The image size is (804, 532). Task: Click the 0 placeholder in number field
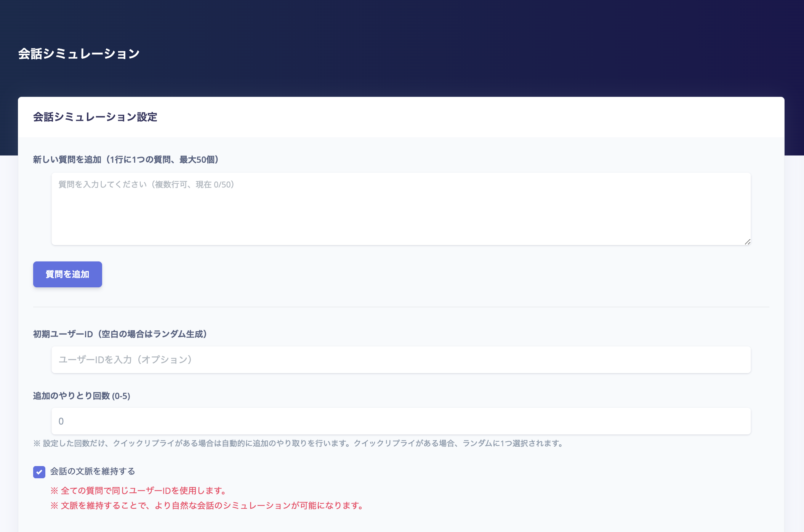coord(61,421)
